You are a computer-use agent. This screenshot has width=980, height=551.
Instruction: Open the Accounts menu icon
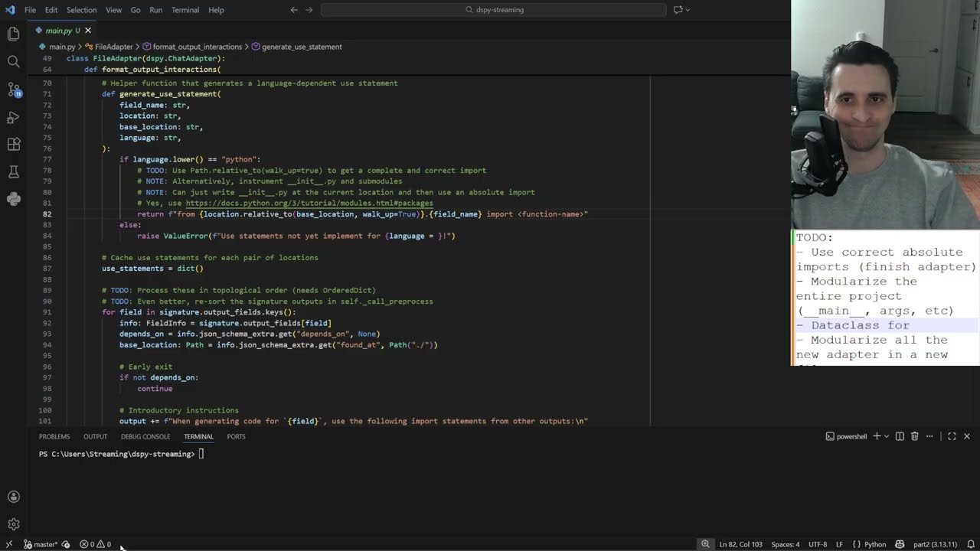[x=13, y=497]
